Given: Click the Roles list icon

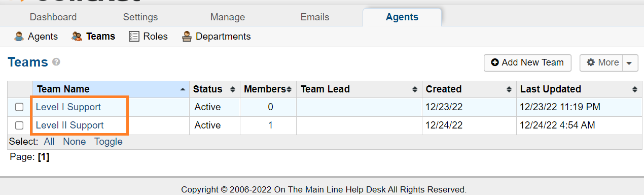Looking at the screenshot, I should [x=134, y=37].
